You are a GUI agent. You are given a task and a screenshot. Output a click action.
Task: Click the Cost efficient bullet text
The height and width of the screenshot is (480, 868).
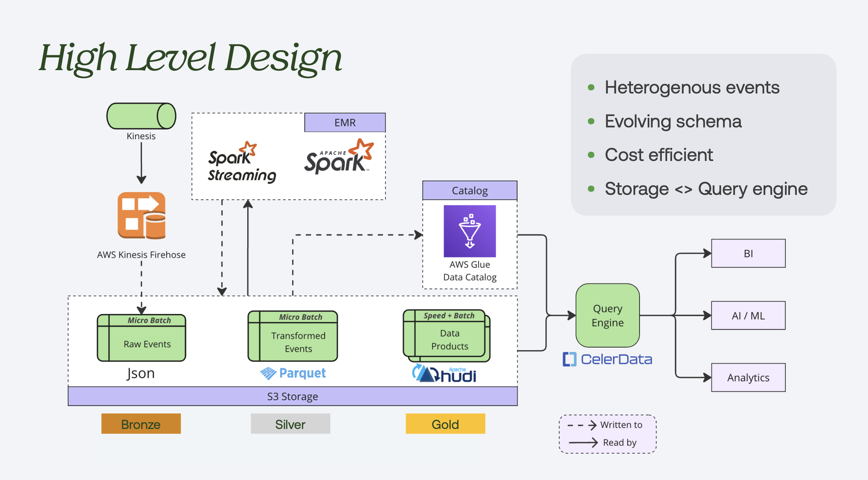tap(659, 155)
